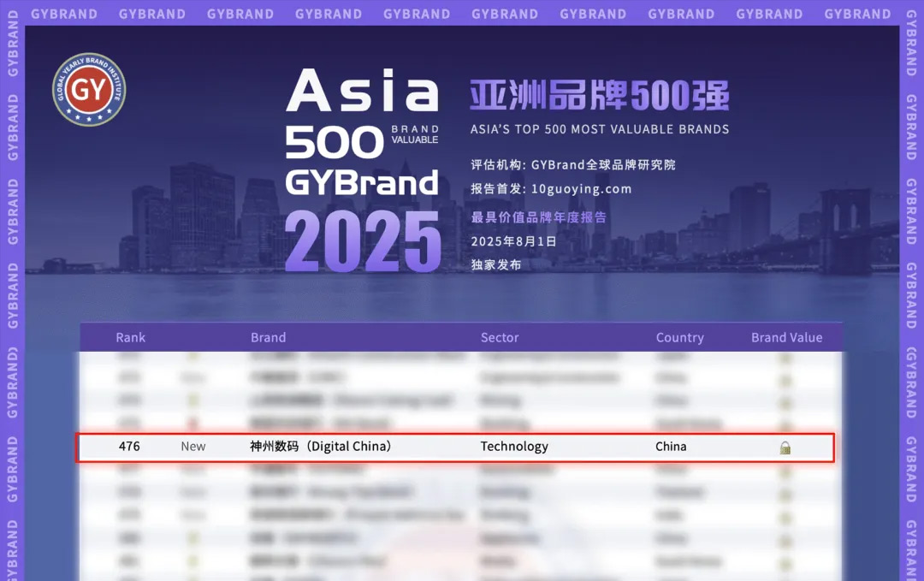Click the lock icon for rank 478

785,492
